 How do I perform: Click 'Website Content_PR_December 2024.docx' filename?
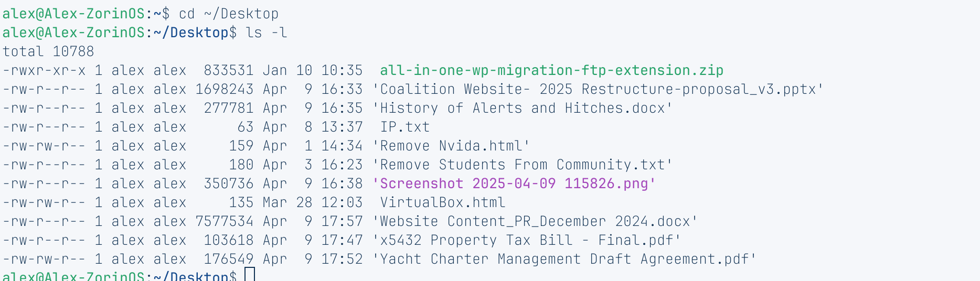point(535,221)
